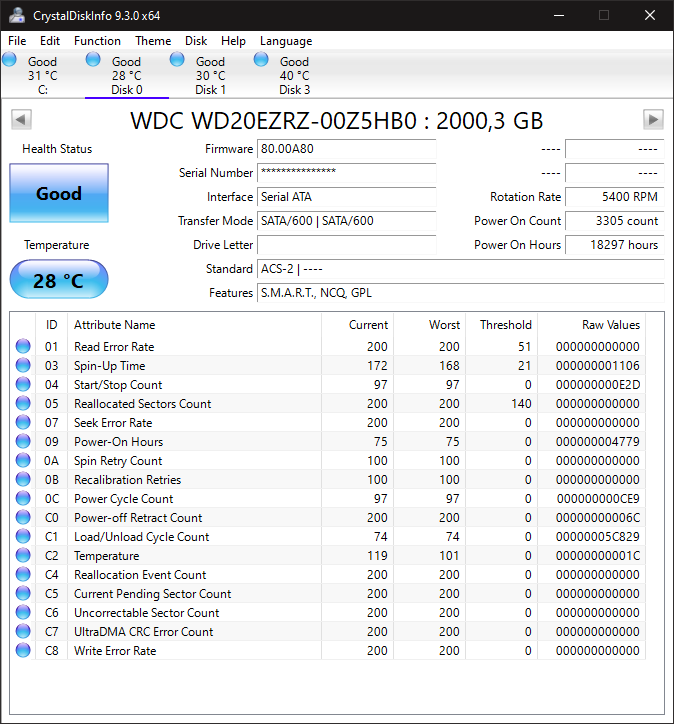Click the status orb of Reallocated Sectors Count
Screen dimensions: 674x724
23,403
